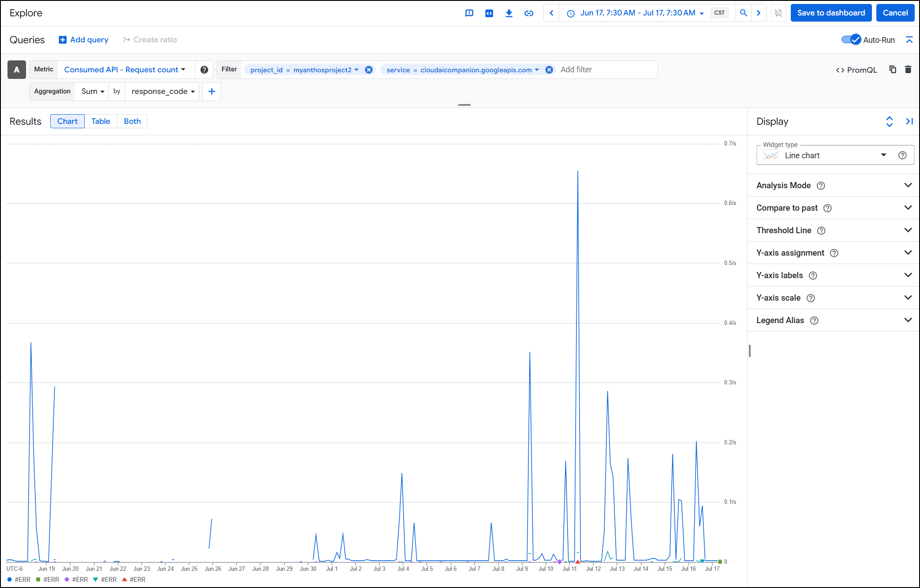Change the response_code group-by label

pyautogui.click(x=163, y=91)
